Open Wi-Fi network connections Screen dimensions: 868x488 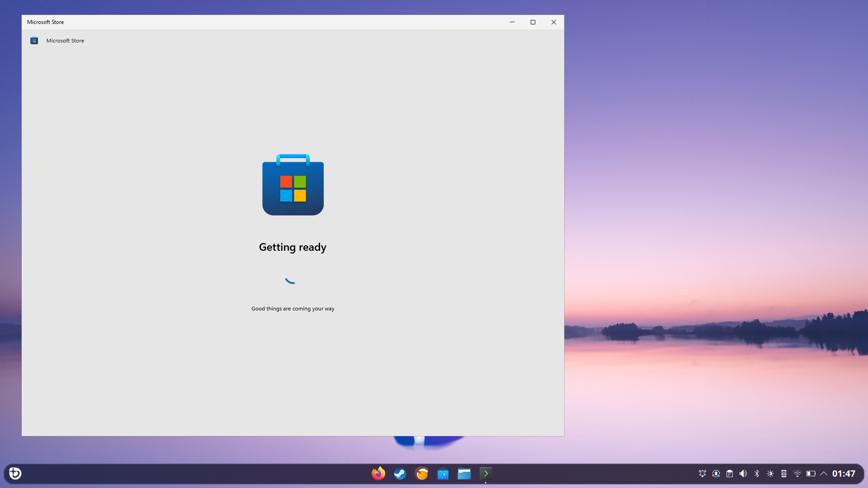(797, 474)
